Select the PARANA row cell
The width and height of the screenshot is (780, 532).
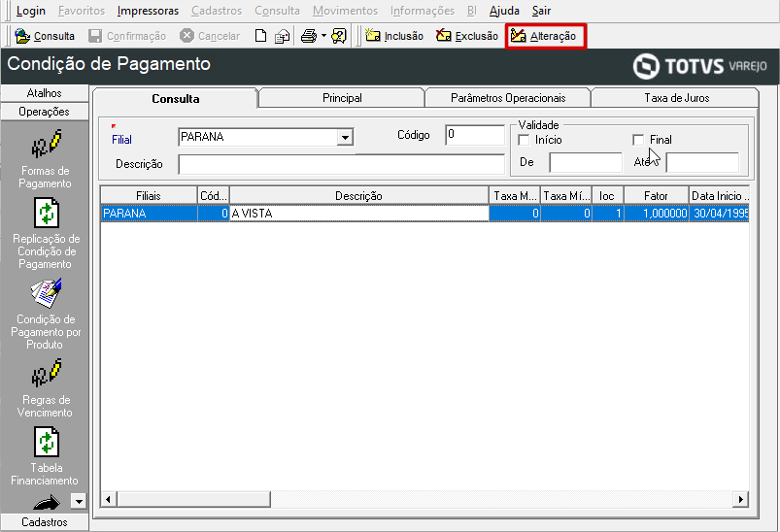pyautogui.click(x=149, y=214)
